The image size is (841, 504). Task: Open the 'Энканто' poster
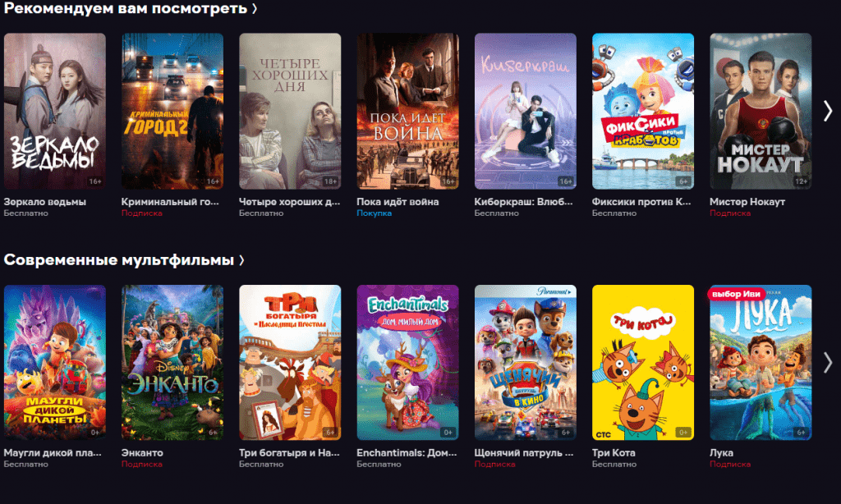point(172,363)
